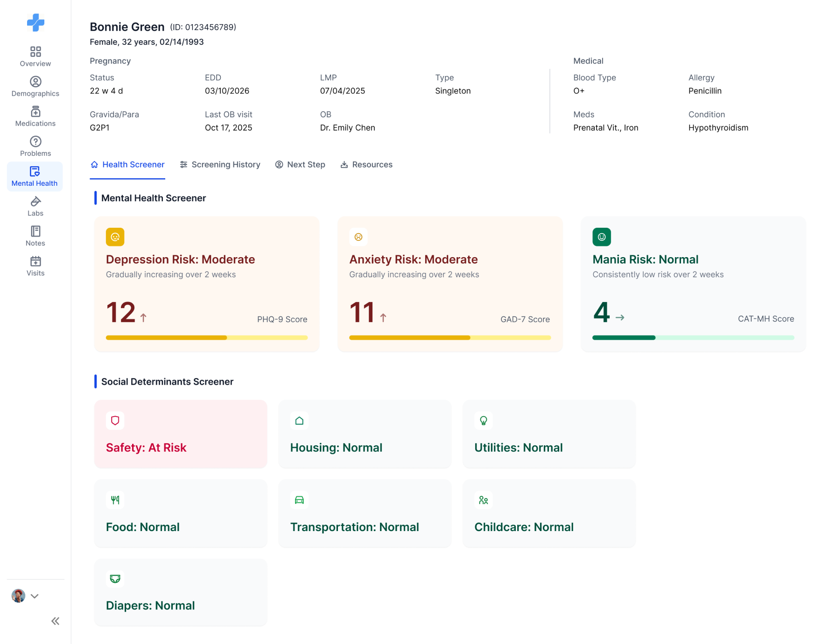Click the patient name Bonnie Green
Image resolution: width=829 pixels, height=644 pixels.
127,27
